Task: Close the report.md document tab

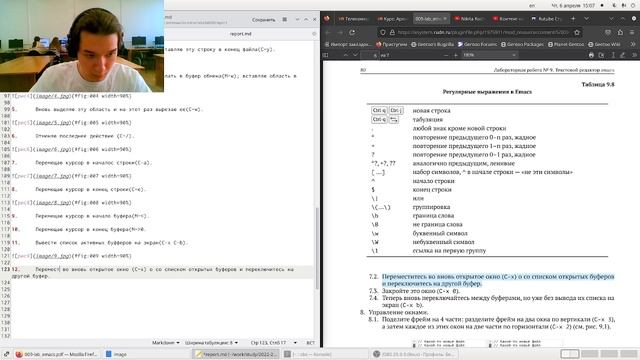Action: click(314, 34)
